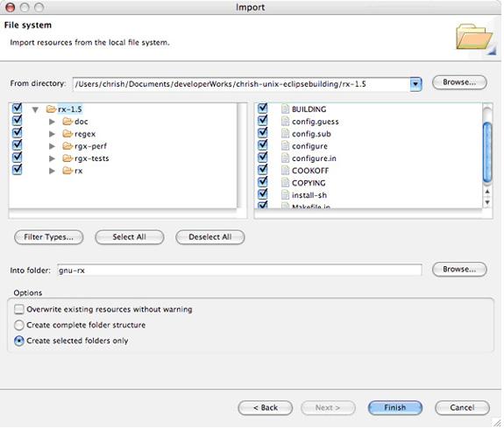Click the BUILDING file icon

coord(285,109)
